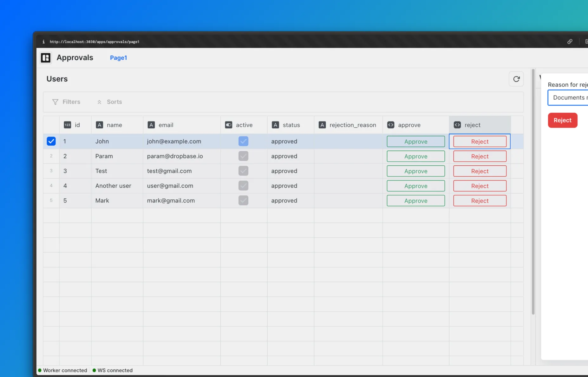Refresh the Users table data
Image resolution: width=588 pixels, height=377 pixels.
click(516, 79)
